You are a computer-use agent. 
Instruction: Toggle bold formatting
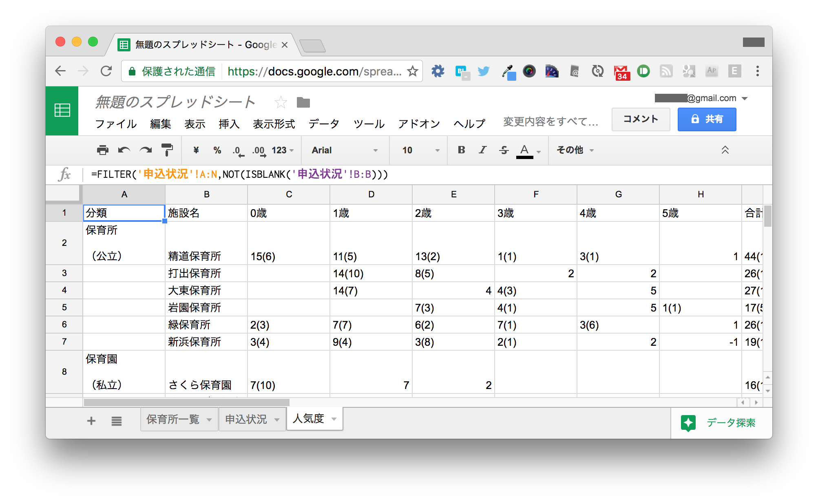(x=461, y=150)
